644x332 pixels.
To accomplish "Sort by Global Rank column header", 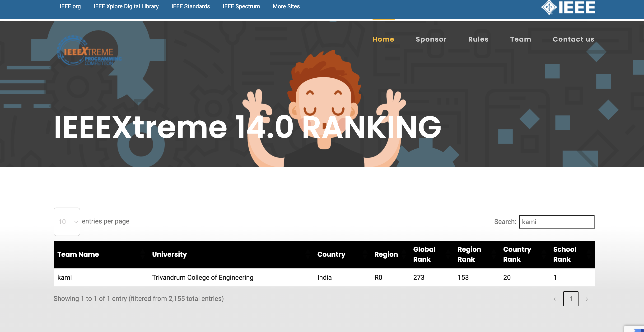I will pos(431,254).
